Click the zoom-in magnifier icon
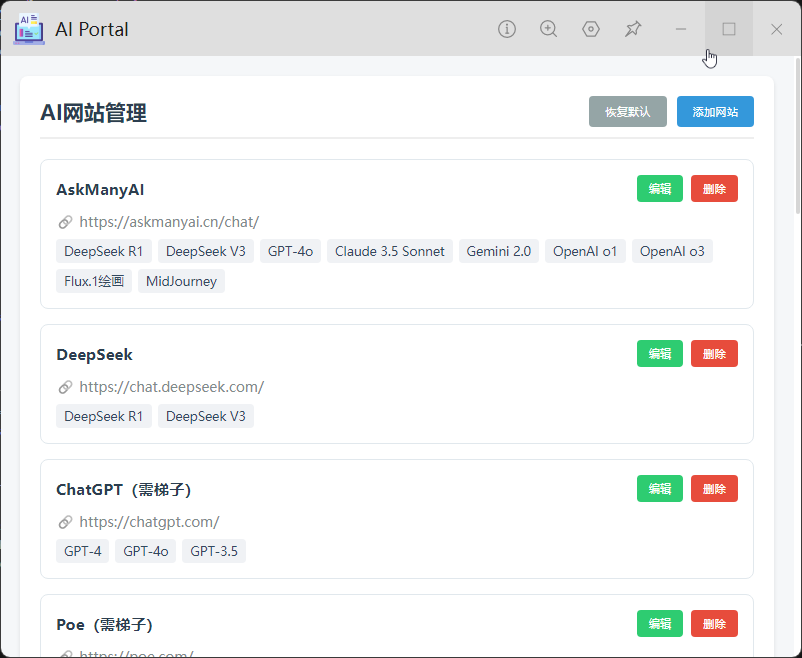The image size is (802, 658). coord(548,29)
